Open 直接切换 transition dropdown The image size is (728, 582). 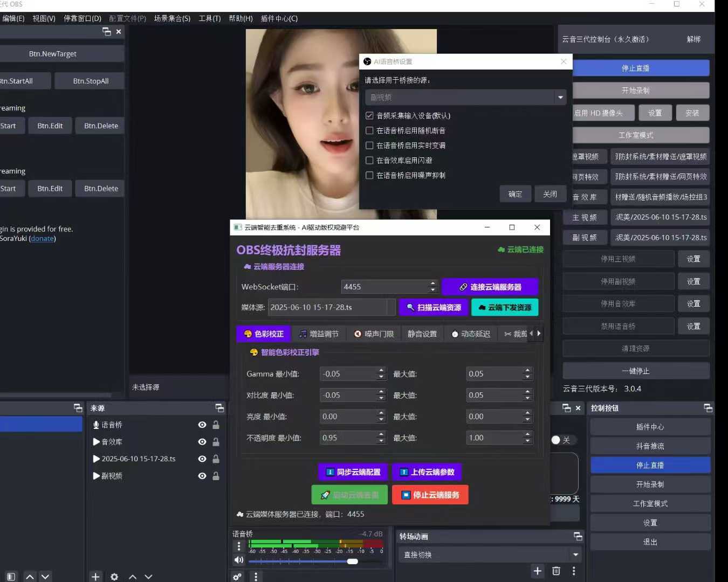tap(490, 555)
